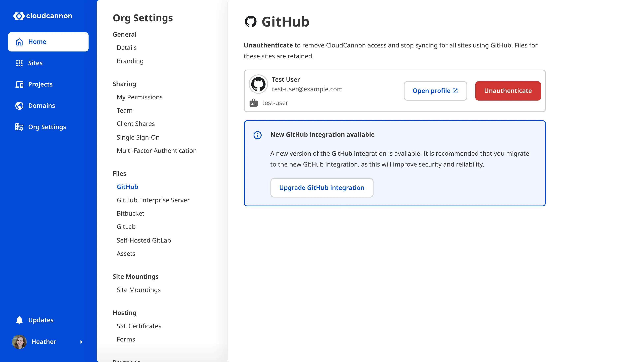644x362 pixels.
Task: Go to Multi-Factor Authentication settings
Action: click(x=157, y=150)
